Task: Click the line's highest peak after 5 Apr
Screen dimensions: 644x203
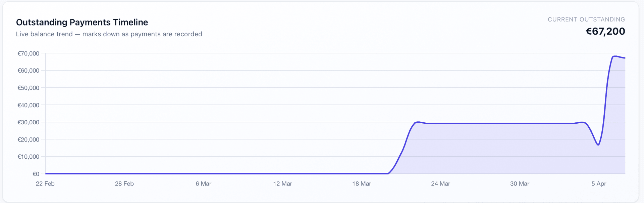Action: tap(614, 56)
